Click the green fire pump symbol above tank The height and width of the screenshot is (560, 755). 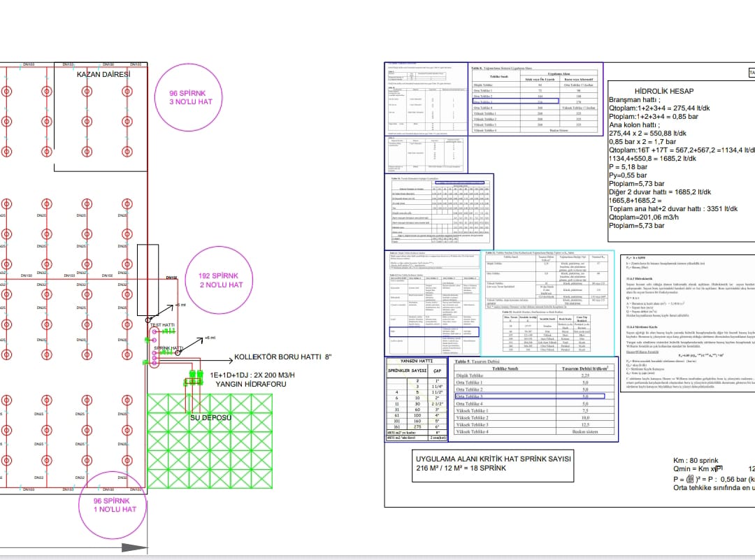click(x=192, y=382)
